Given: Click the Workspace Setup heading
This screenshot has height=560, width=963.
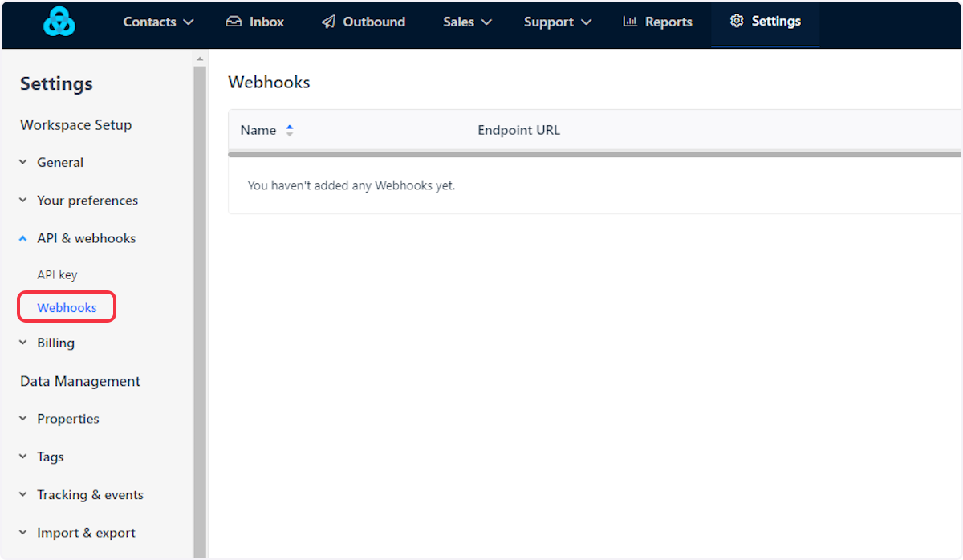Looking at the screenshot, I should 76,124.
